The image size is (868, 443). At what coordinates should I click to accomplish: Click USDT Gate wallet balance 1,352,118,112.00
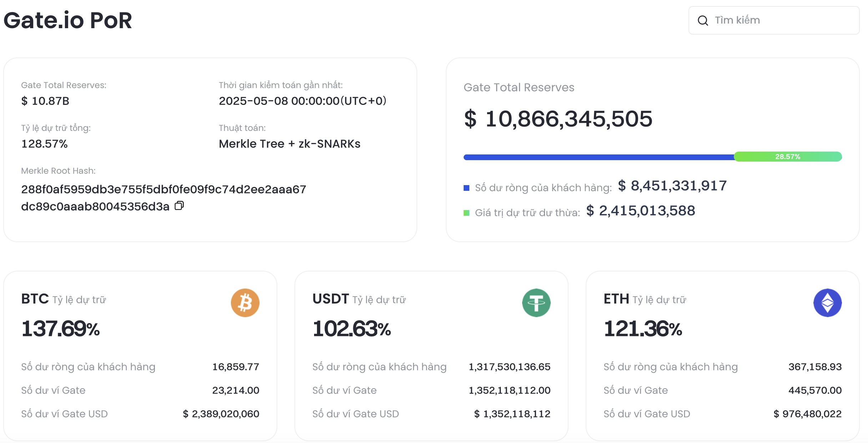[510, 390]
